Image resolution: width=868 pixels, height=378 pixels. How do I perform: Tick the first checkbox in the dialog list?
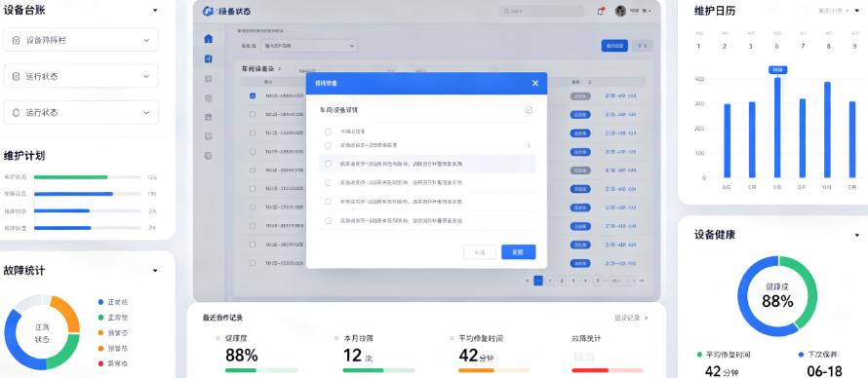coord(328,132)
